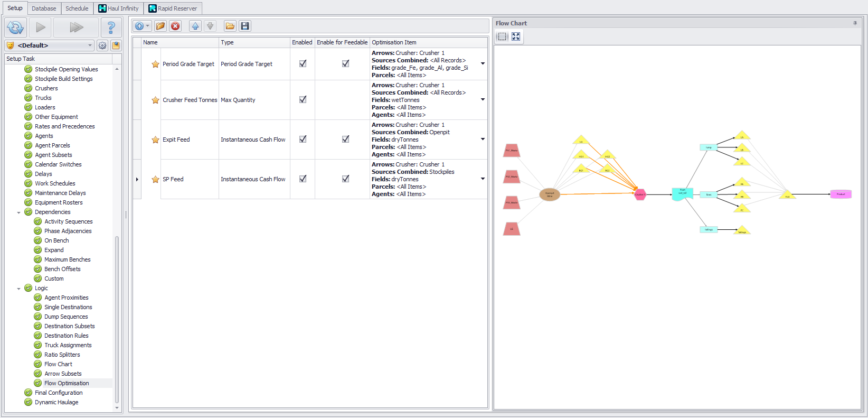Click the blue move up arrow icon

(x=195, y=26)
